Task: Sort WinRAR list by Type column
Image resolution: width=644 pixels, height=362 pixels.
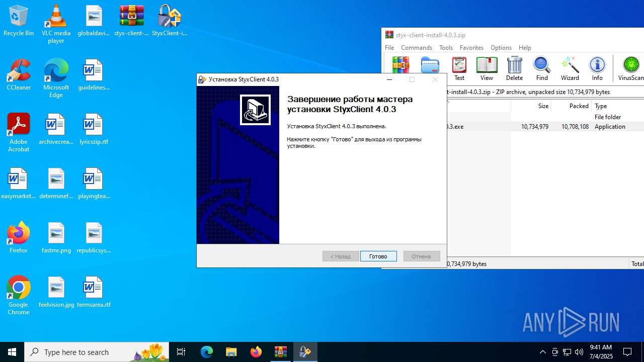Action: (x=618, y=106)
